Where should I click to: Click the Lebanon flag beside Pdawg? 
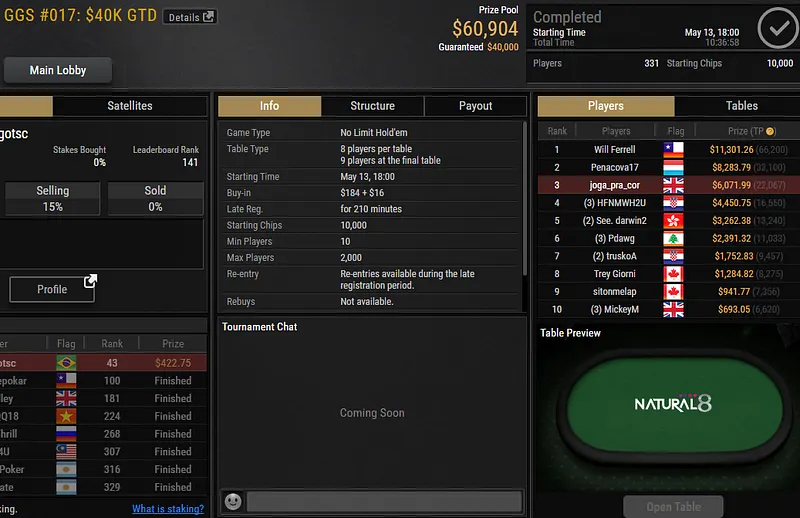click(673, 238)
